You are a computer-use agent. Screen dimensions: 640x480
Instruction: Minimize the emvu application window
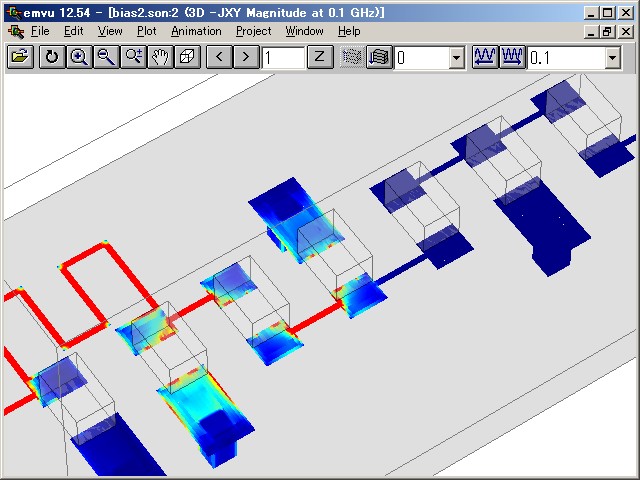[591, 13]
